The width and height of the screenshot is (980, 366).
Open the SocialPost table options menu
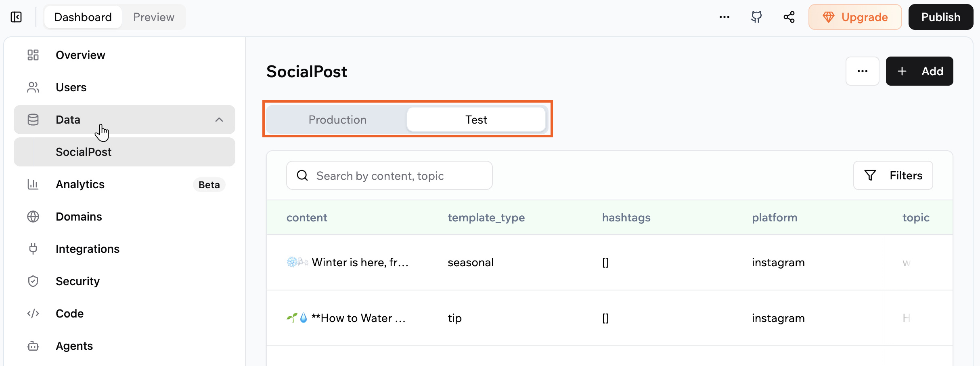point(863,71)
